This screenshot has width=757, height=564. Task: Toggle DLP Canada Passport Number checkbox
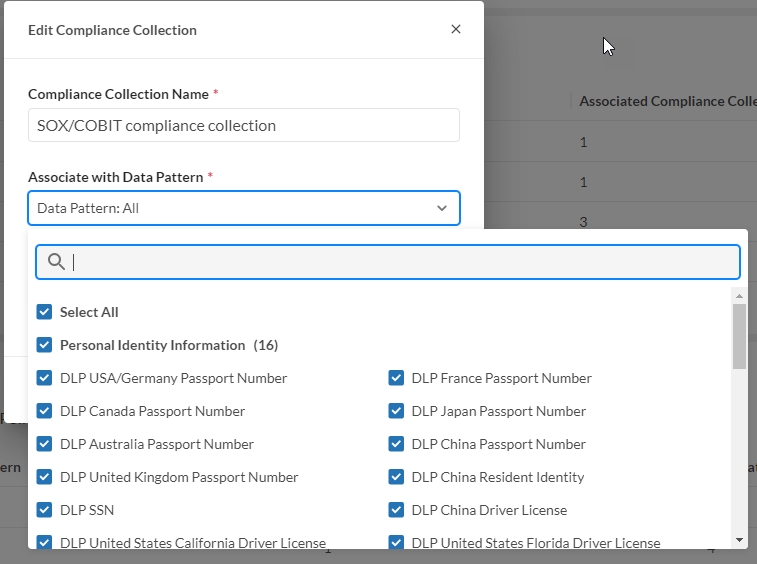[44, 411]
